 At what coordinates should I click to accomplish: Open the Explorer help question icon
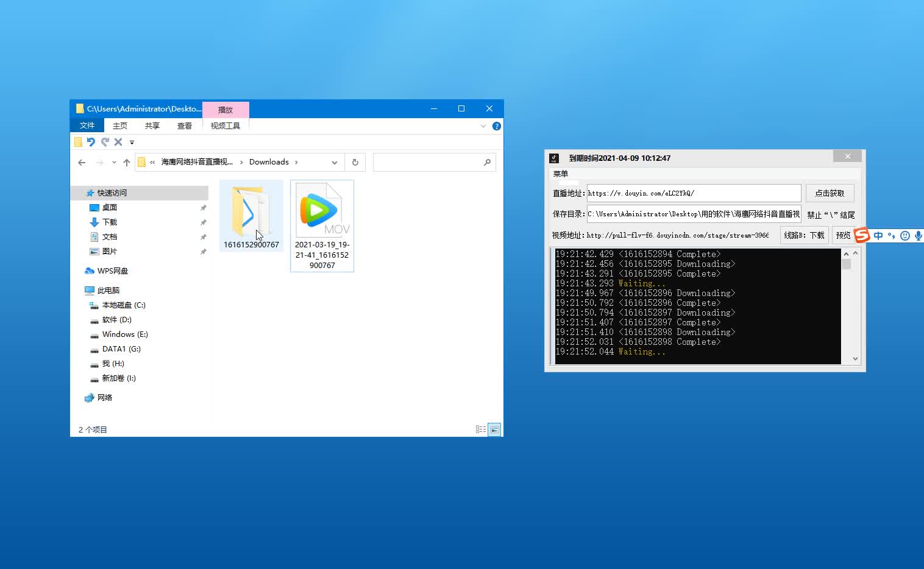click(497, 126)
